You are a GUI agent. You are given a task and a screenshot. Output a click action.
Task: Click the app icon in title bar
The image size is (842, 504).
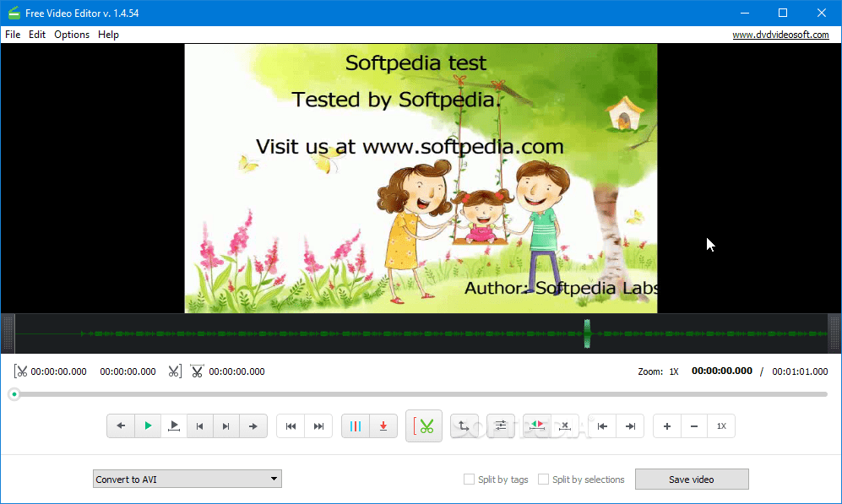click(14, 13)
